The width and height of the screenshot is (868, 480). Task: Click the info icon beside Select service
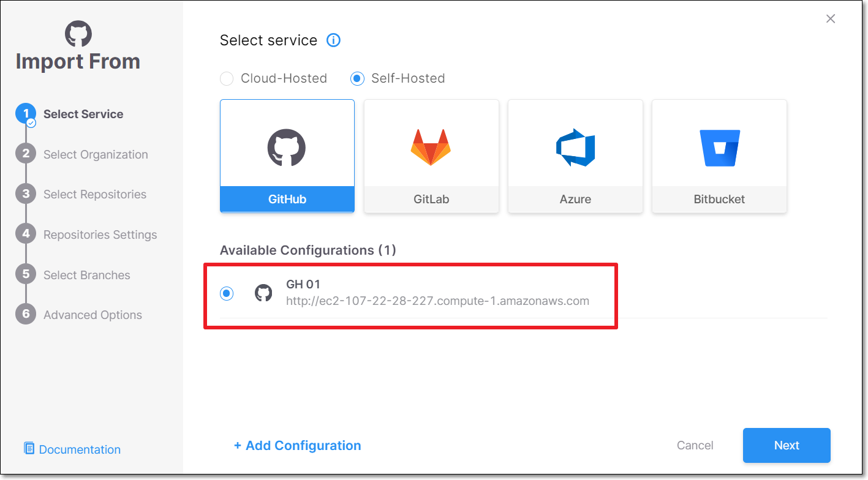point(333,40)
